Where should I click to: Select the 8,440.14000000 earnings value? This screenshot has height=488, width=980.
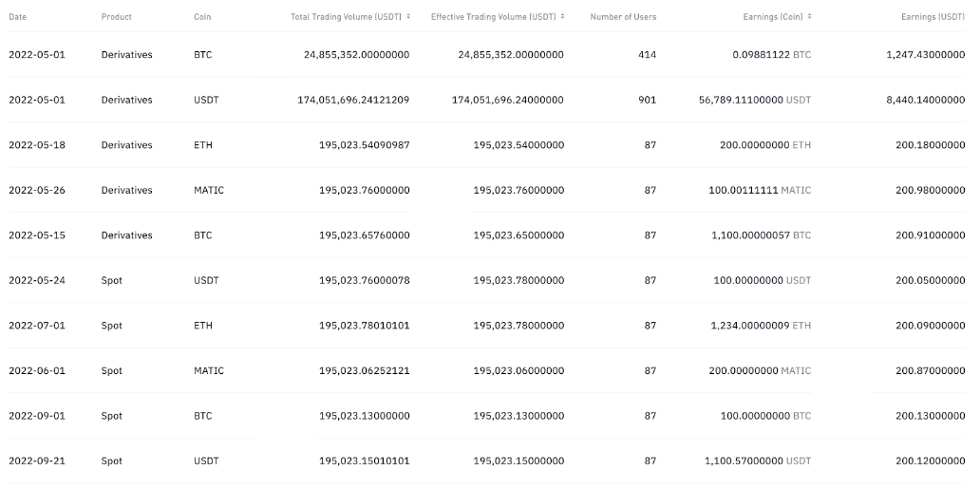click(x=925, y=100)
